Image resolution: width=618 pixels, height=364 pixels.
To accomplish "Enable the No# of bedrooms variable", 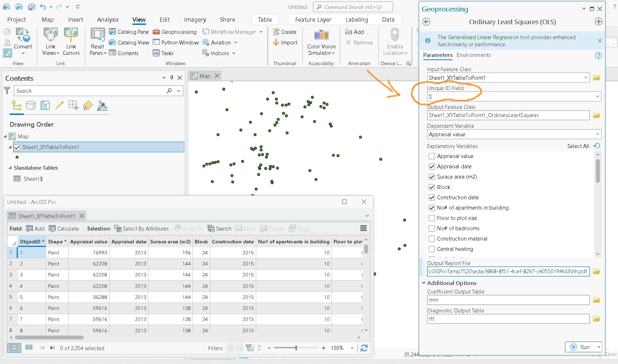I will point(432,228).
